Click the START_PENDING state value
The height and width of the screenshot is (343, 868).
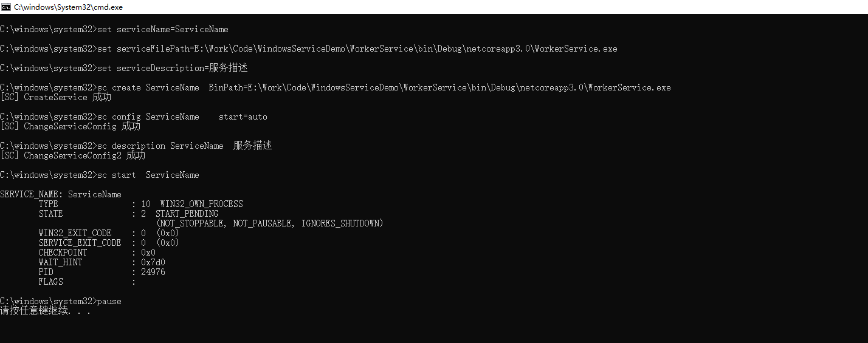coord(187,214)
